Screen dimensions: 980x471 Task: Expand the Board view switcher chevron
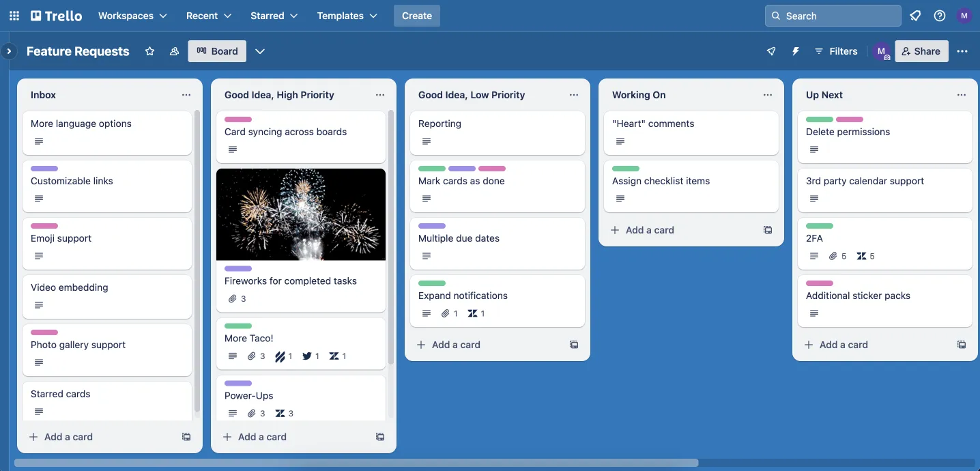tap(260, 51)
